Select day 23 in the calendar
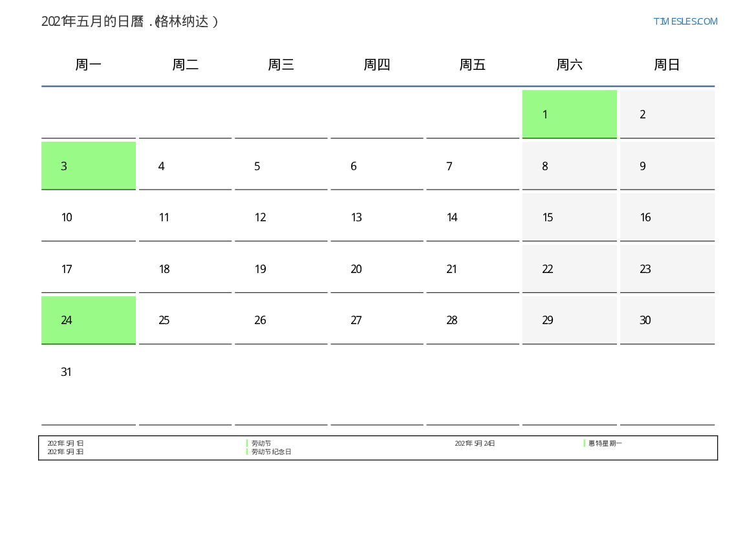This screenshot has height=535, width=756. click(x=667, y=268)
